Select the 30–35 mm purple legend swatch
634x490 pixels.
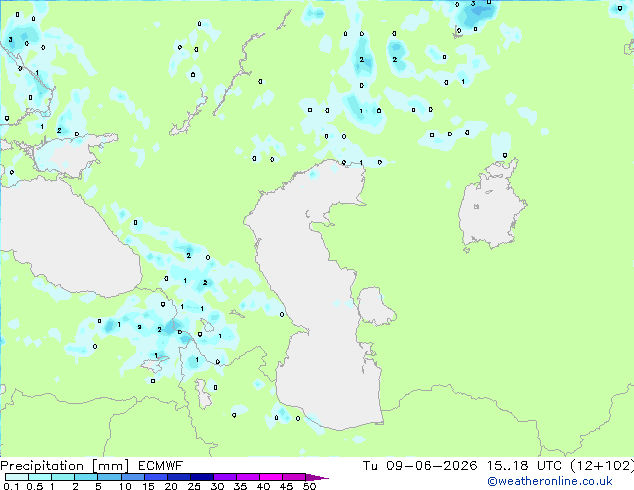coord(224,477)
